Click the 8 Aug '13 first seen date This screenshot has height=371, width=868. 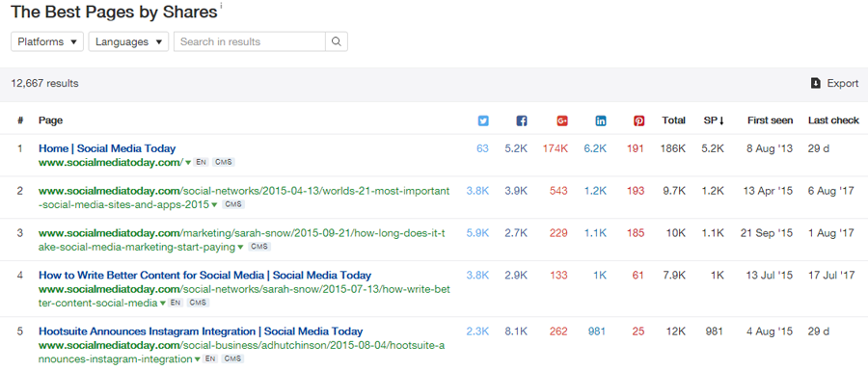coord(770,148)
